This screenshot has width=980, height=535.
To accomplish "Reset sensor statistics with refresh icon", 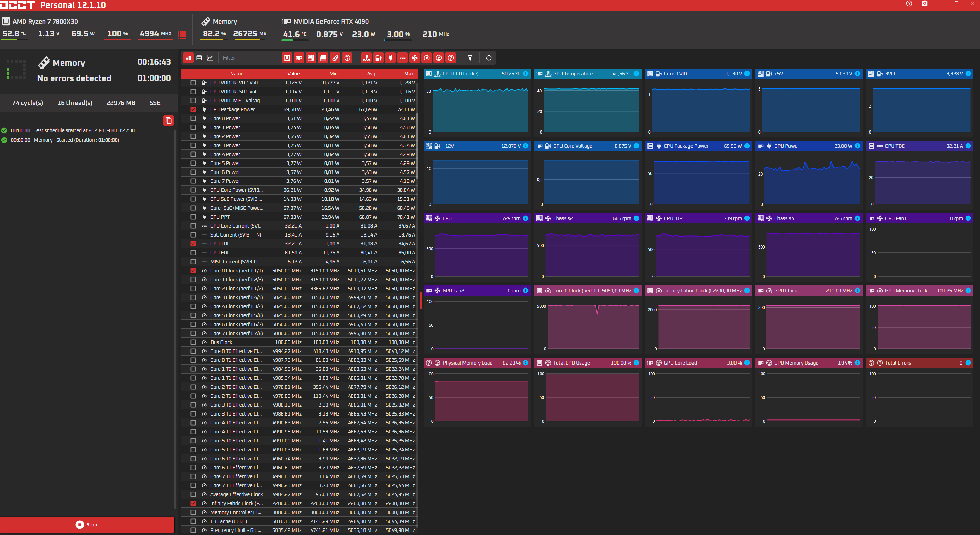I will (489, 58).
